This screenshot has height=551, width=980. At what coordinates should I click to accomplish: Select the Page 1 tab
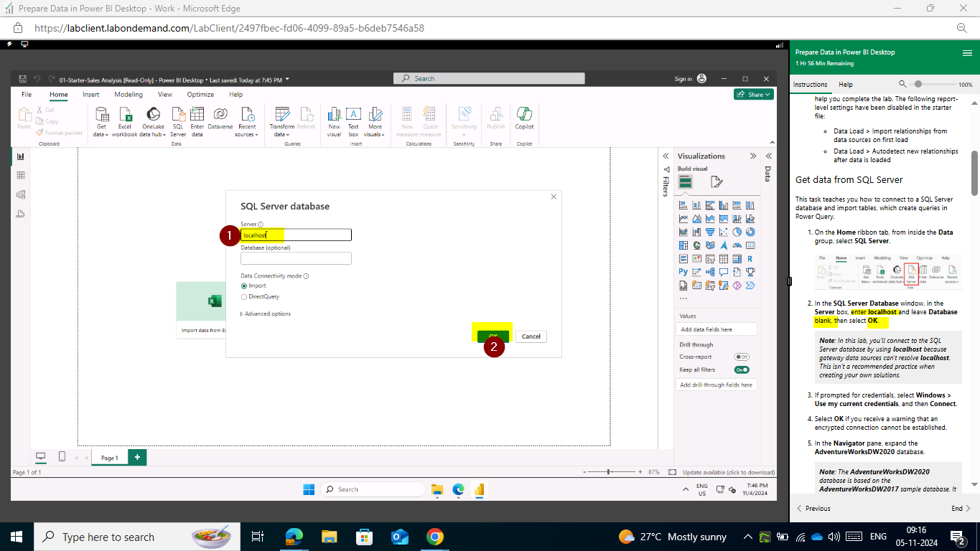[x=109, y=458]
